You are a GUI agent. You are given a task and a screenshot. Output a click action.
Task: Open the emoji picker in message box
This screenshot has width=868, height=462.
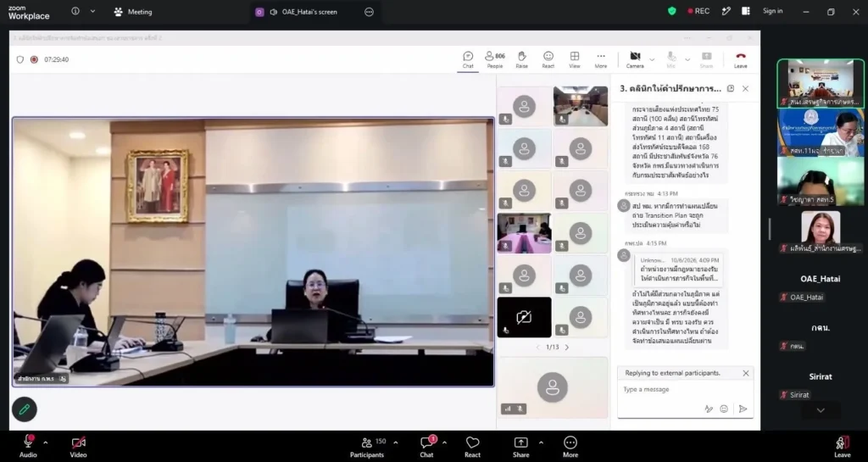(x=724, y=409)
